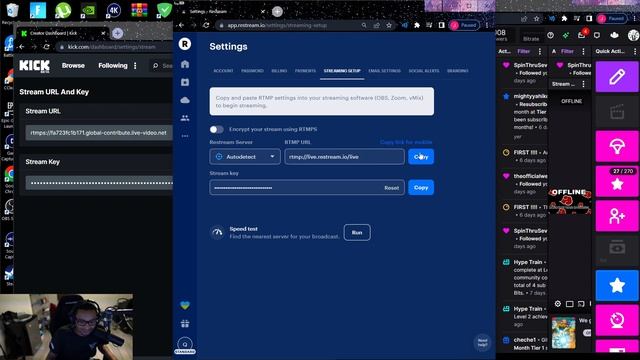Open Restream cloud storage sidebar icon
Screen dimensions: 640x360
pyautogui.click(x=185, y=100)
